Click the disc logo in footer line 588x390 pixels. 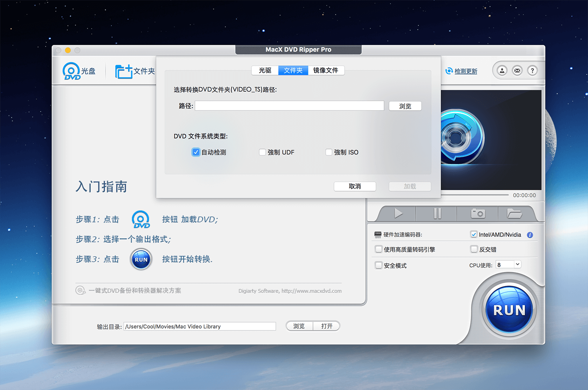(x=80, y=291)
